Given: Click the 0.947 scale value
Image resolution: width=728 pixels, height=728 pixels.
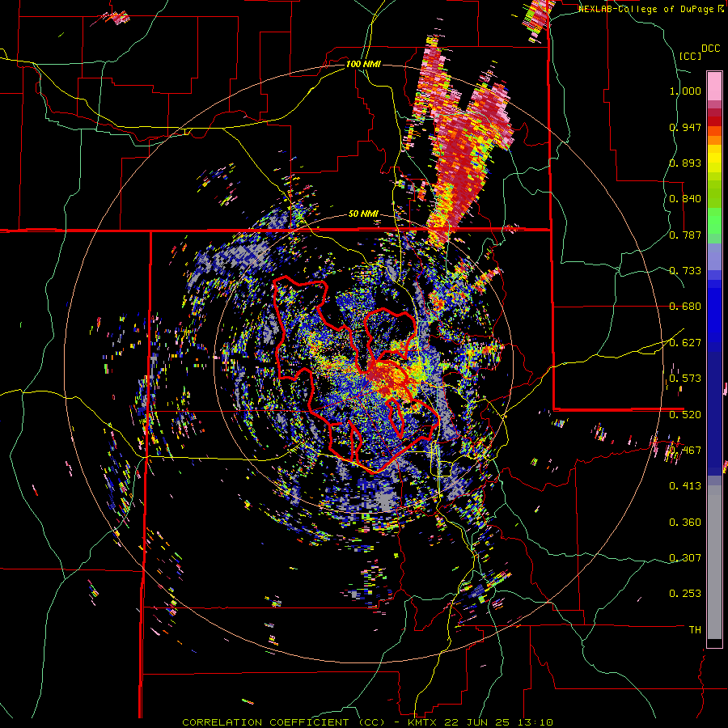Looking at the screenshot, I should [685, 127].
